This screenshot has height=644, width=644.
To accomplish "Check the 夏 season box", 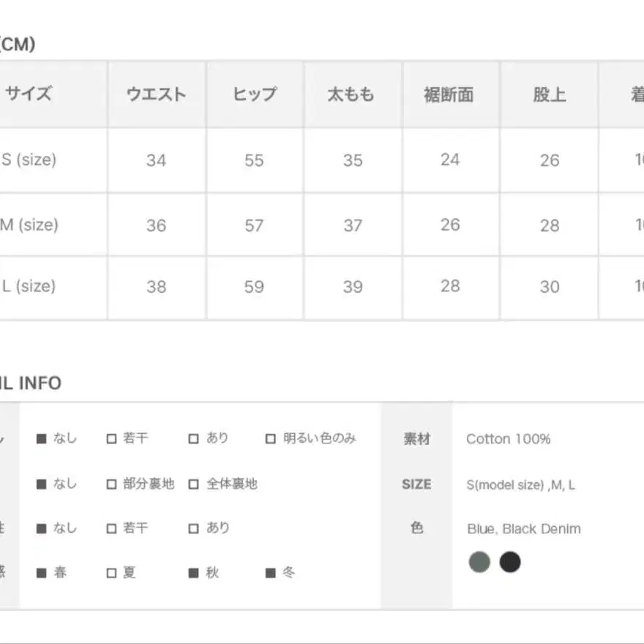I will tap(112, 573).
